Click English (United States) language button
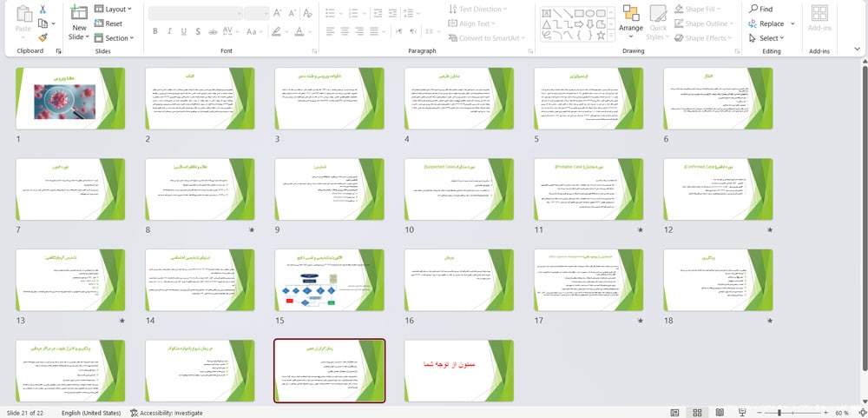868x418 pixels. [x=91, y=413]
